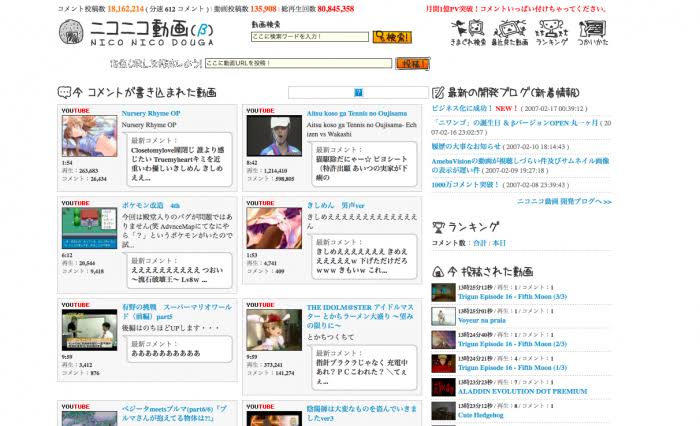Select 合計 total comment ranking
This screenshot has width=700, height=426.
[x=479, y=243]
